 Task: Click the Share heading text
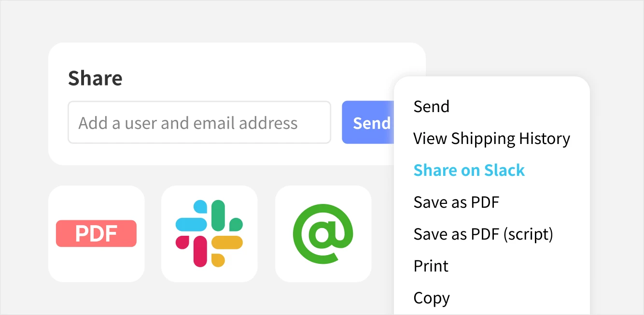[x=95, y=78]
